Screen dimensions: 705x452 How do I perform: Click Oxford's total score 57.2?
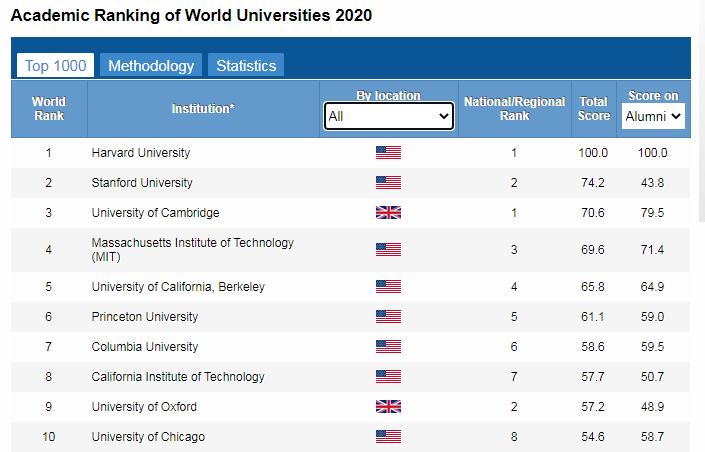tap(593, 407)
